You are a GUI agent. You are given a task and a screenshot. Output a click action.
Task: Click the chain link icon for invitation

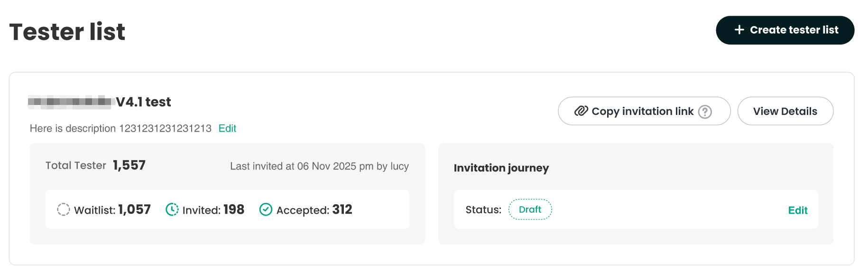tap(581, 111)
